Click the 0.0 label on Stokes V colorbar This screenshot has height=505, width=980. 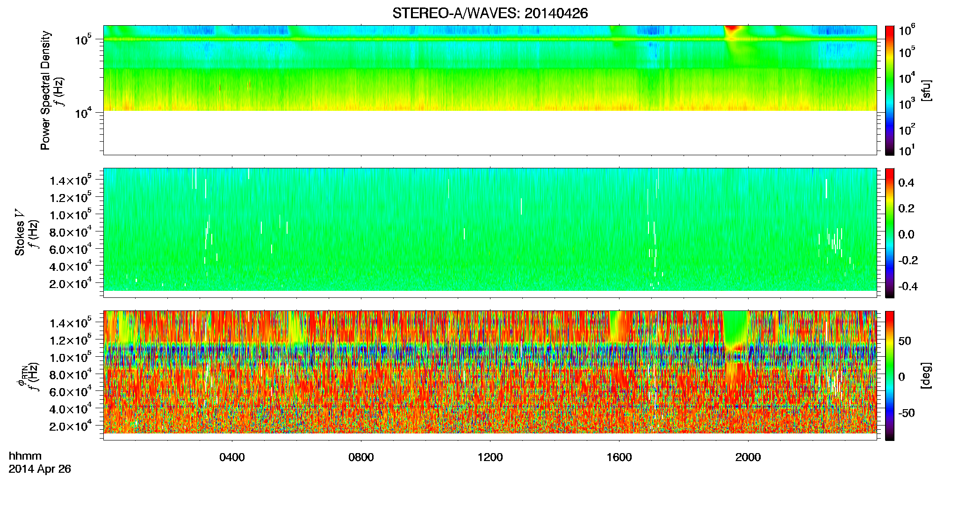[x=906, y=234]
